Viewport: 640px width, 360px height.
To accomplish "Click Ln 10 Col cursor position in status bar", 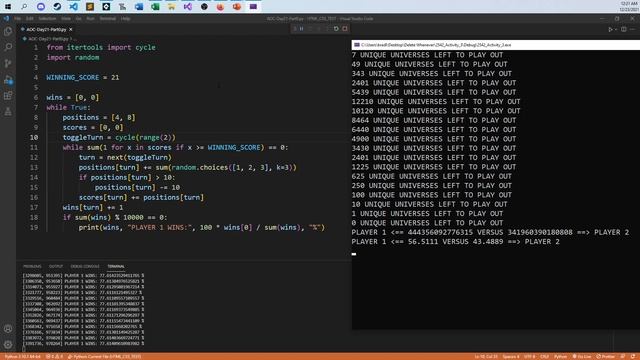I will (x=486, y=357).
